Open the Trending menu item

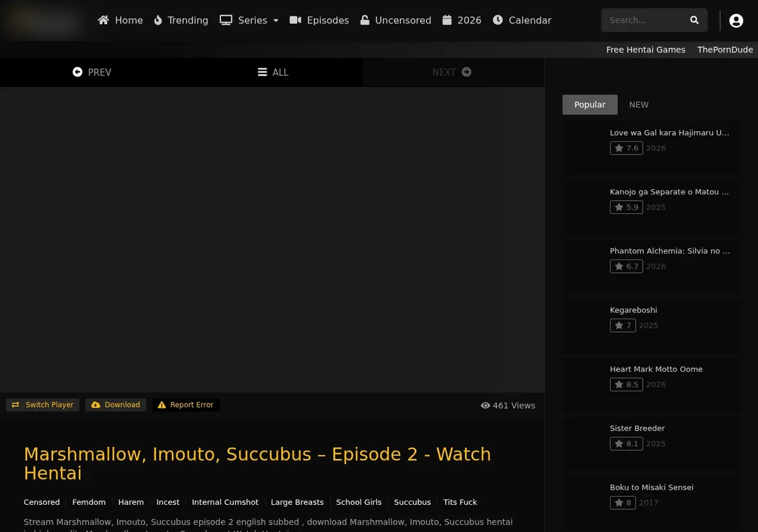click(x=181, y=20)
